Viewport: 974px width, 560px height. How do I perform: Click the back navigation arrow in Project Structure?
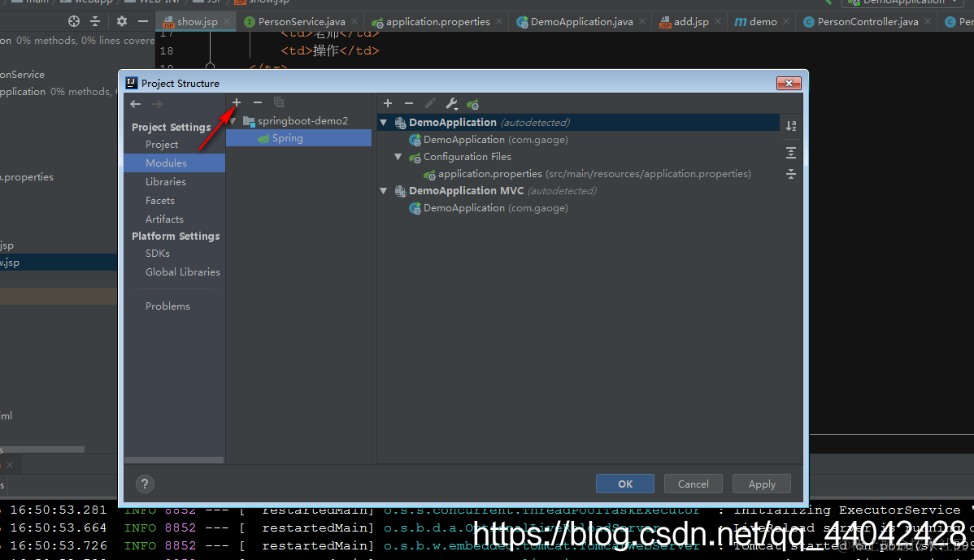[x=136, y=104]
